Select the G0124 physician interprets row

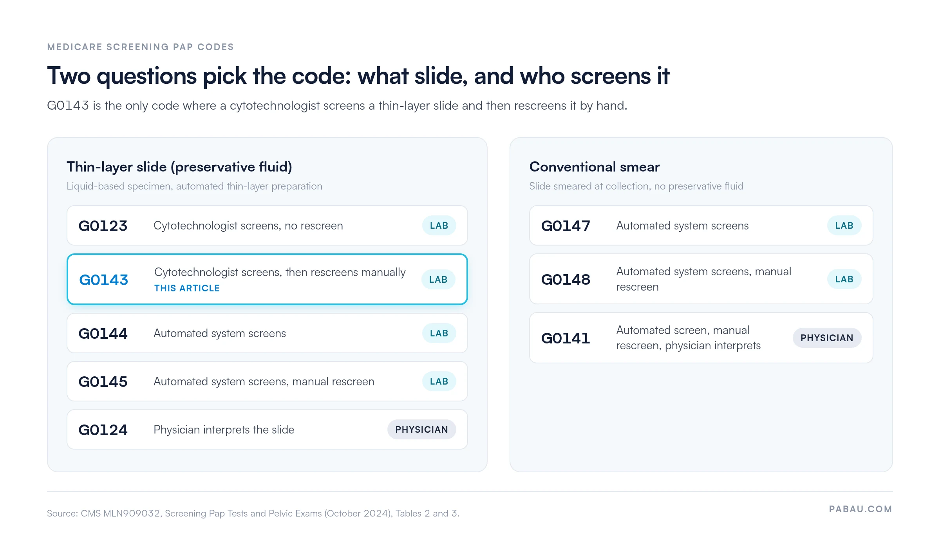click(x=267, y=430)
